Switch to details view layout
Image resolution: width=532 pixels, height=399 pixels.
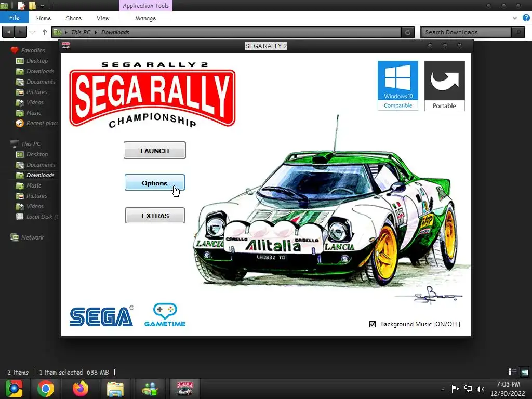pyautogui.click(x=512, y=372)
